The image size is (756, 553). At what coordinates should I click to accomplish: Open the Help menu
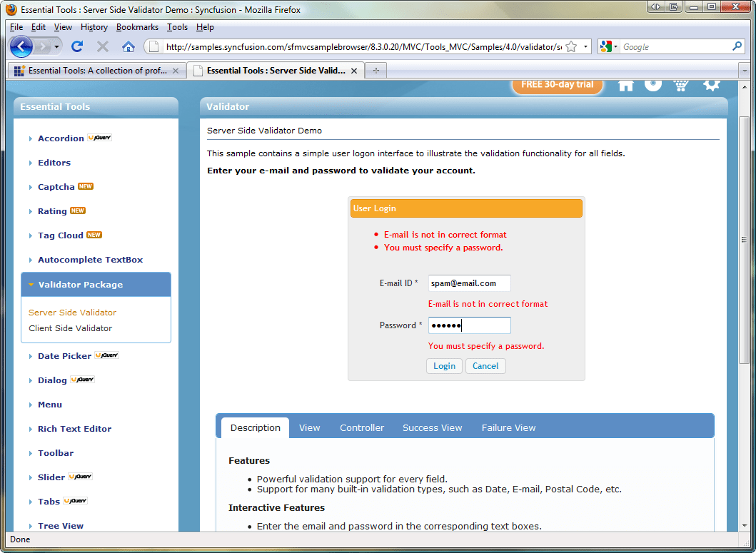(x=205, y=27)
